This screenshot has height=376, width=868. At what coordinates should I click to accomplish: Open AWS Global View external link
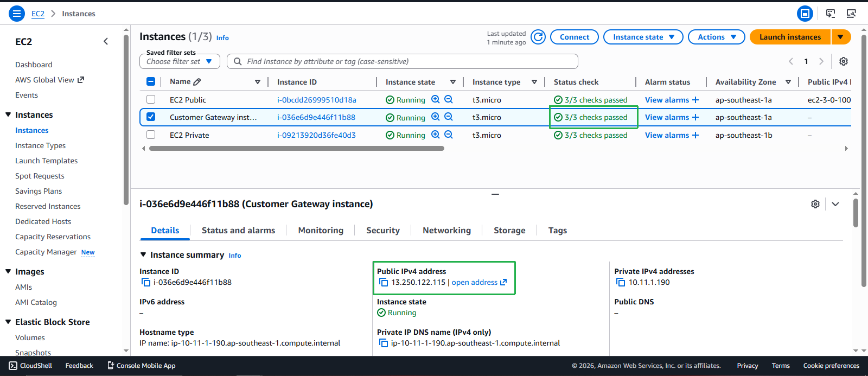[x=50, y=80]
